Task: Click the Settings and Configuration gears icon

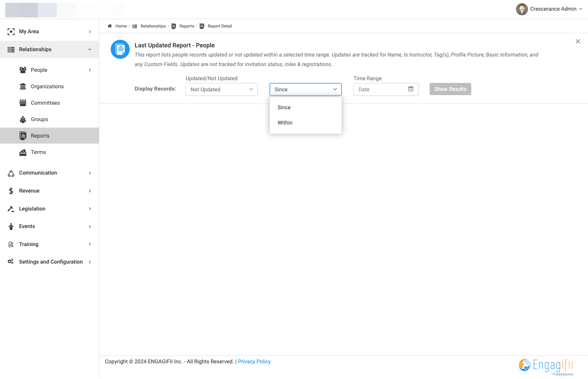Action: pos(11,262)
